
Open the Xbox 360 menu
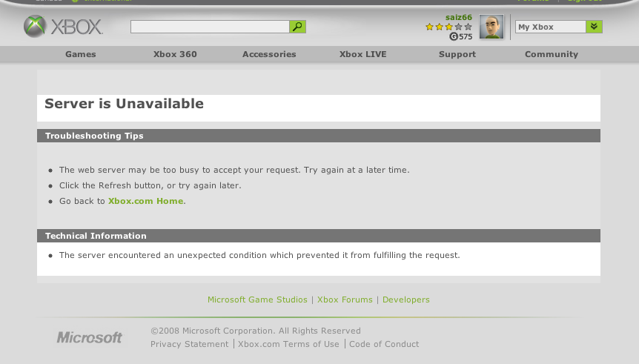tap(175, 54)
